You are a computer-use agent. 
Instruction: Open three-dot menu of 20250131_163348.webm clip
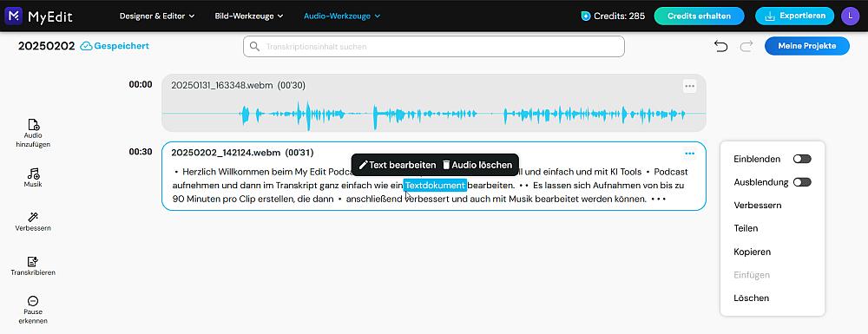coord(689,86)
